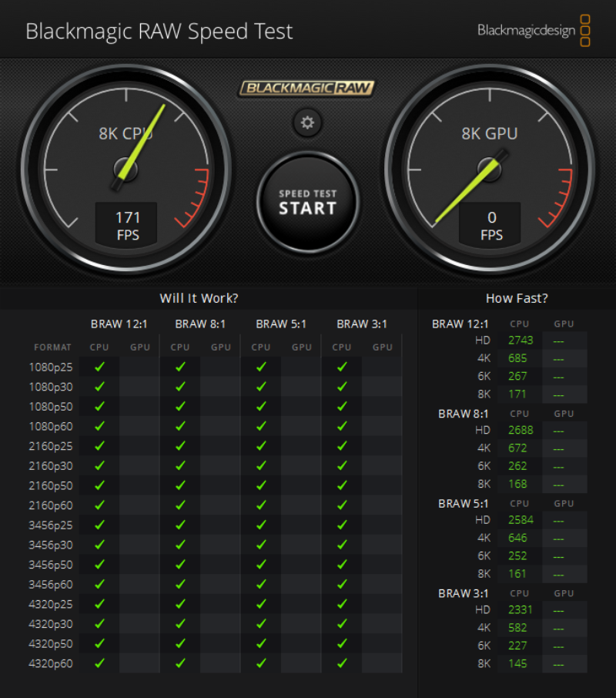The image size is (616, 698).
Task: Select the 171 FPS readout box
Action: coord(127,224)
